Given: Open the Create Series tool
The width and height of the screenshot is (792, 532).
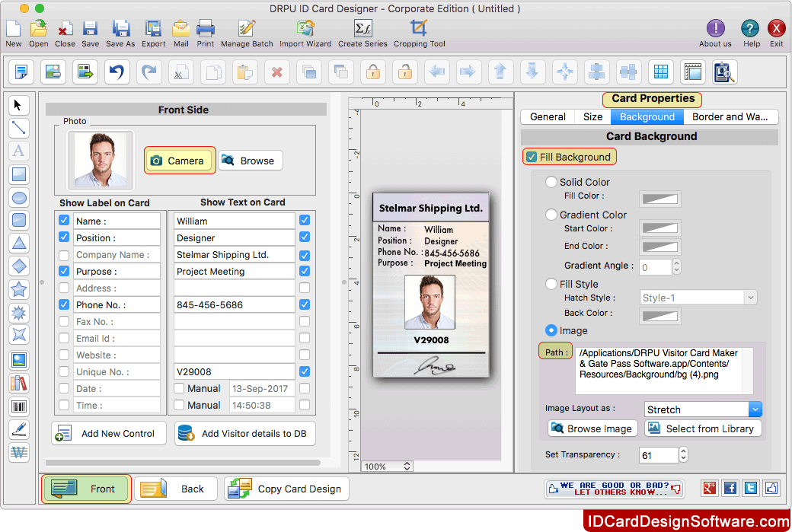Looking at the screenshot, I should tap(362, 33).
